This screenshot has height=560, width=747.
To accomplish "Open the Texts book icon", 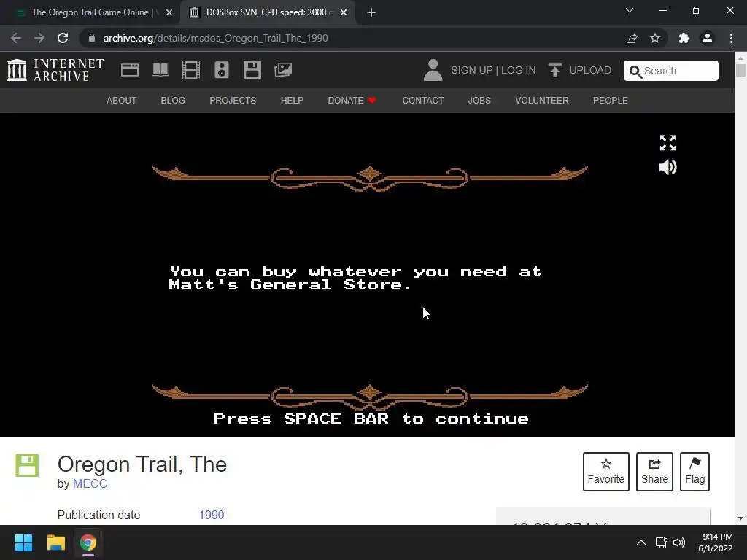I will tap(160, 70).
